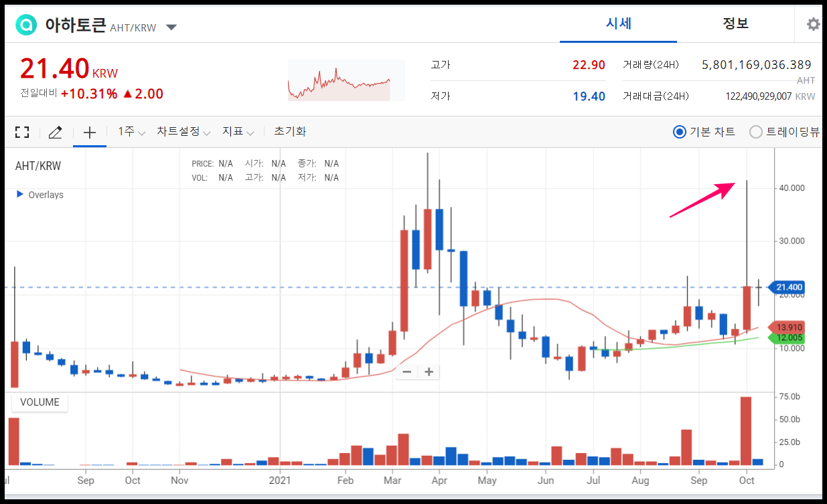Select the pencil drawing tool
Image resolution: width=827 pixels, height=504 pixels.
(x=56, y=132)
